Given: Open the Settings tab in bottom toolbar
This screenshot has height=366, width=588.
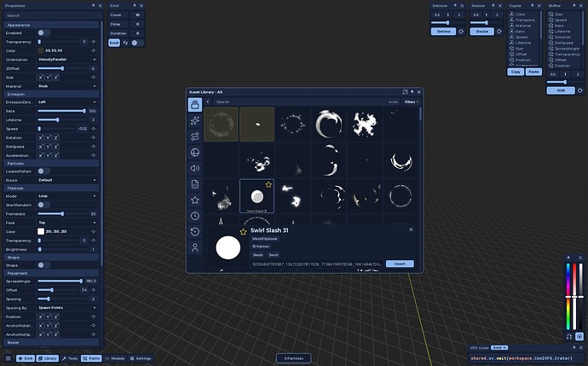Looking at the screenshot, I should 141,358.
